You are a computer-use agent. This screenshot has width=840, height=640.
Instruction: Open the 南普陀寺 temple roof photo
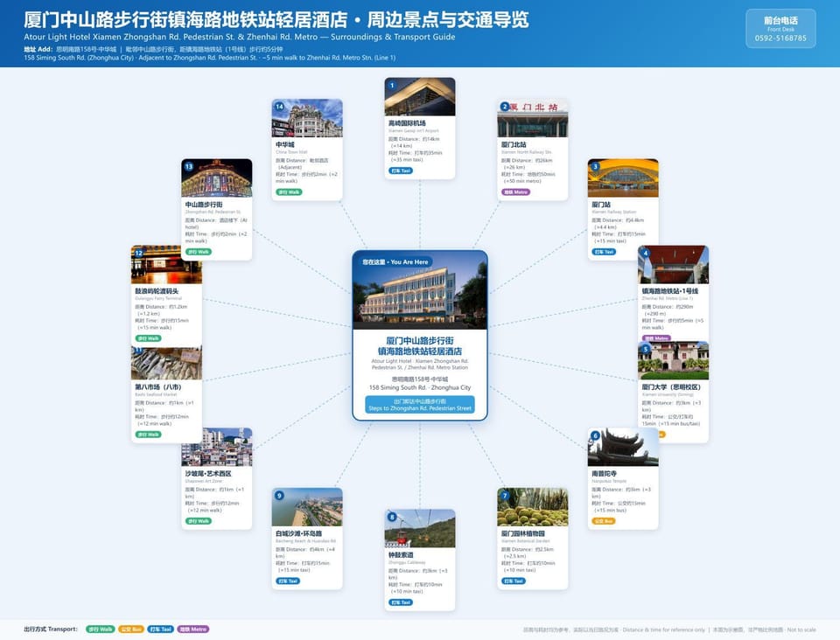[623, 448]
